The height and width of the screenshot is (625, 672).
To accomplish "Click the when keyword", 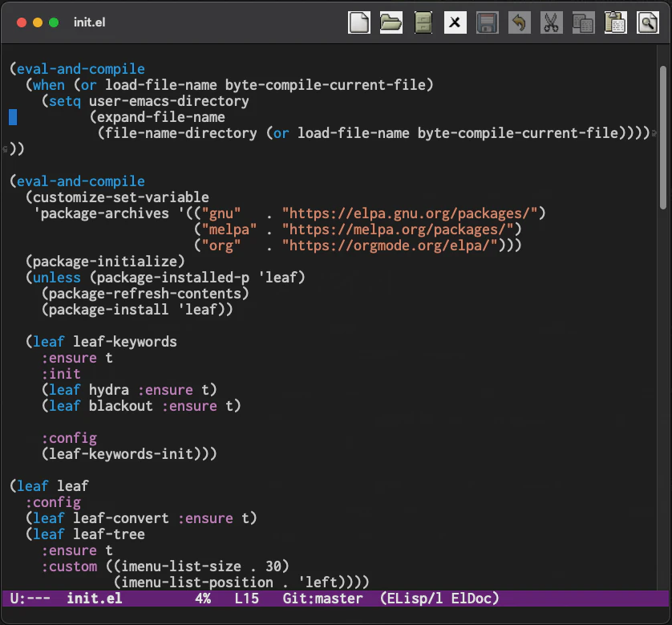I will click(49, 85).
